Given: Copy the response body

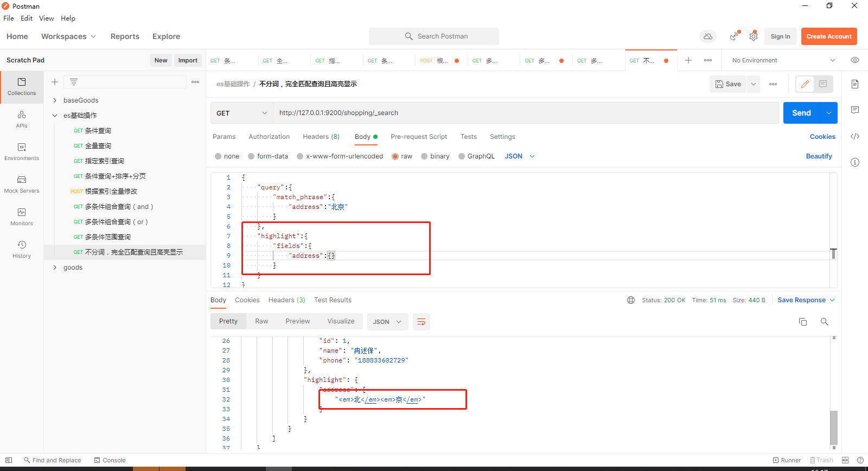Looking at the screenshot, I should click(803, 322).
